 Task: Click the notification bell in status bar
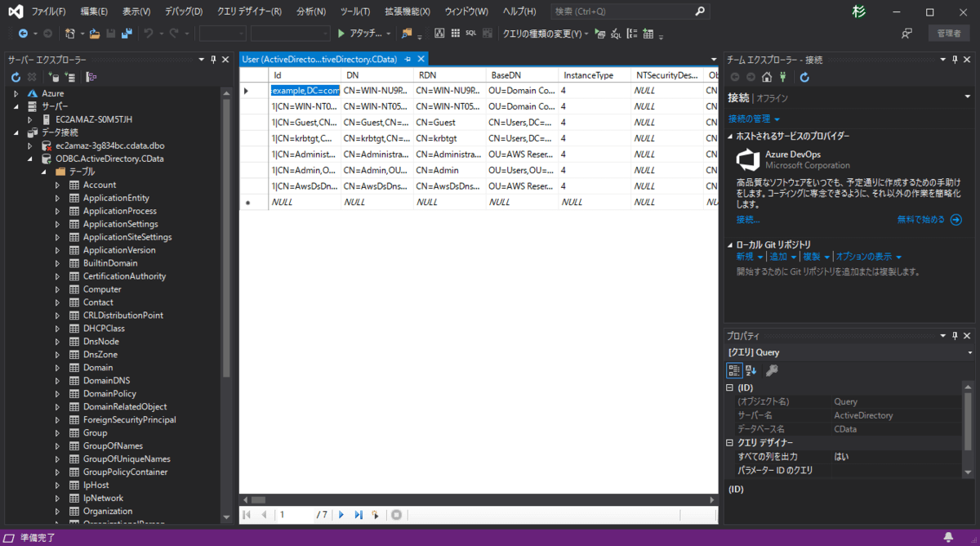(x=948, y=537)
